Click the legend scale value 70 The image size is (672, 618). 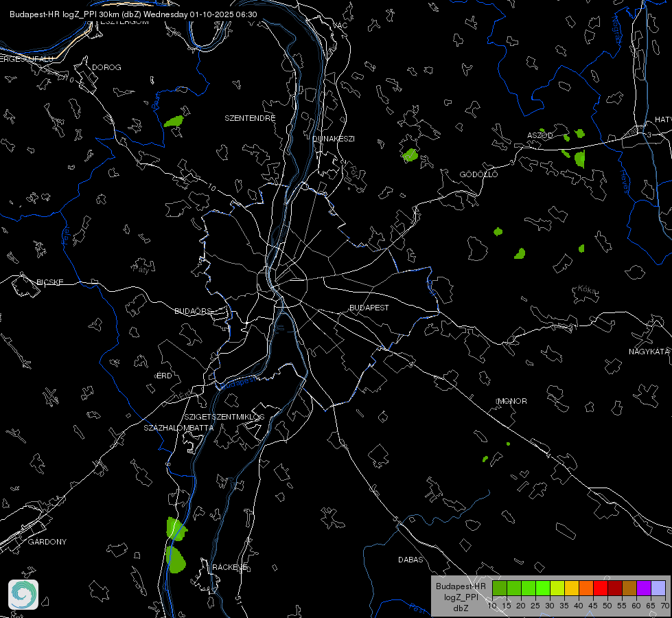[x=665, y=606]
